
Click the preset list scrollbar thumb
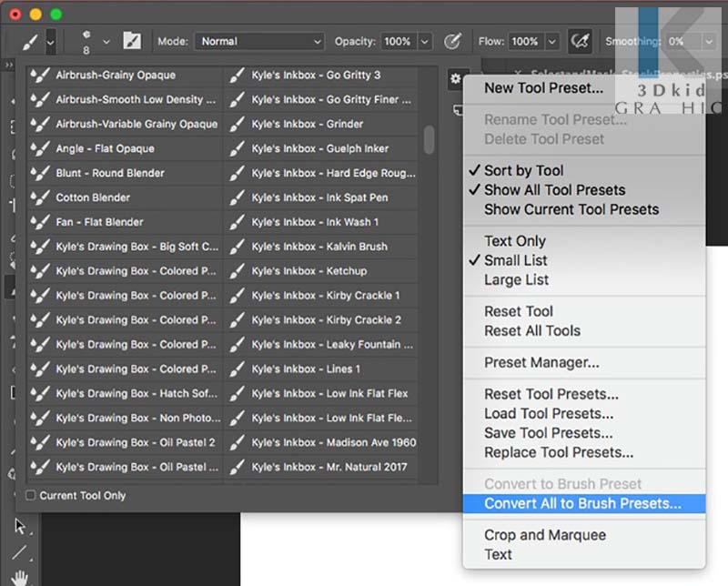click(429, 139)
